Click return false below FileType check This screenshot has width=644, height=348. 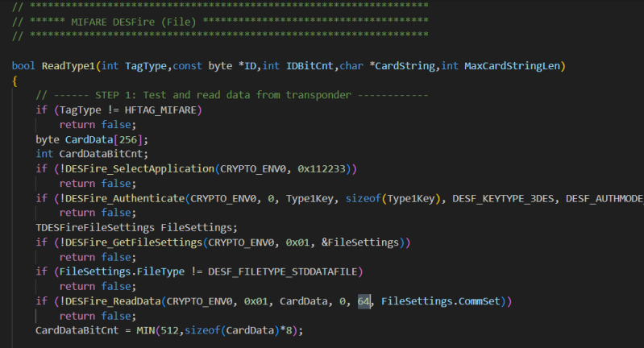pos(97,287)
